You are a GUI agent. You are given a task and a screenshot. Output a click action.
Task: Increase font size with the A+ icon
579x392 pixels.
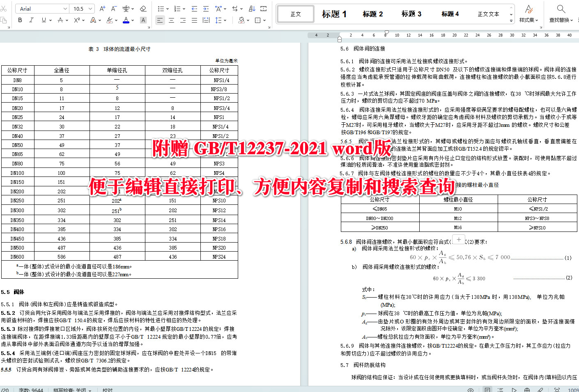pyautogui.click(x=101, y=8)
